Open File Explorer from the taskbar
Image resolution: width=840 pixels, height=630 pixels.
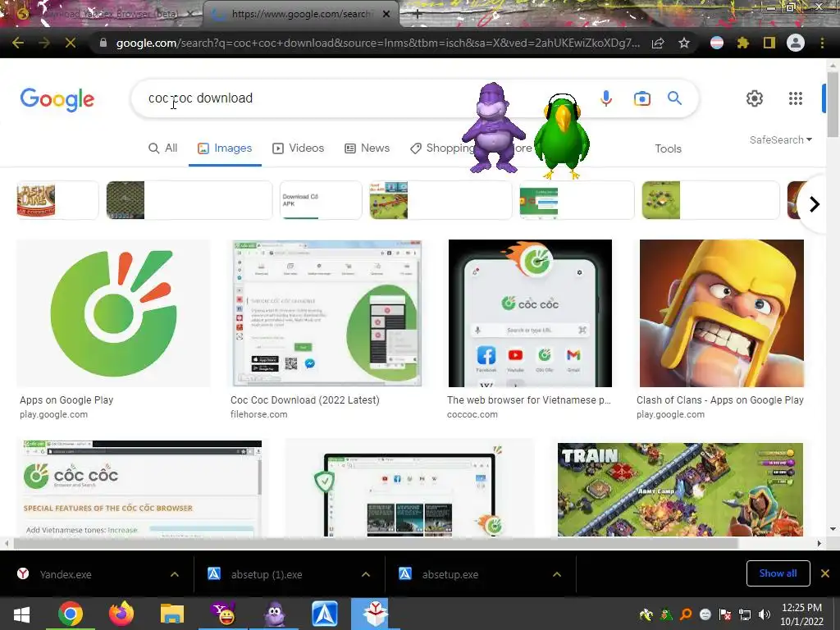[x=172, y=614]
